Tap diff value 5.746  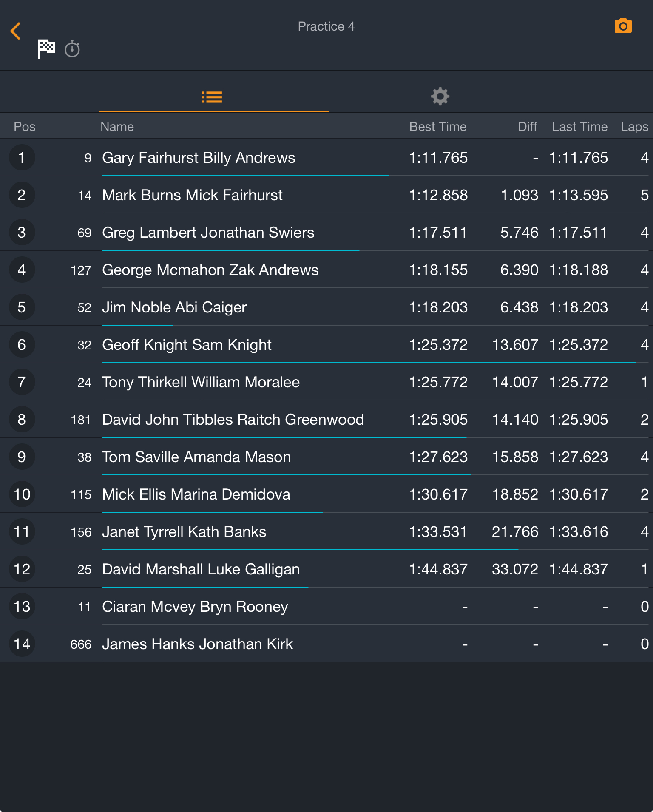pyautogui.click(x=519, y=233)
